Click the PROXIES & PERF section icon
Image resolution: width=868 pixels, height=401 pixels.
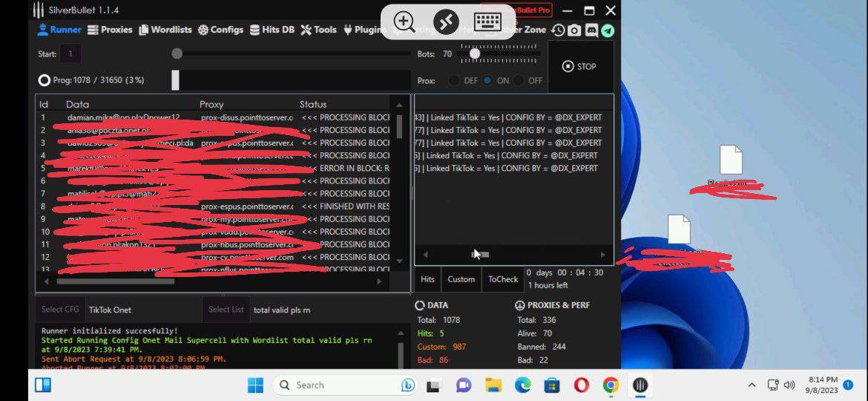pos(520,305)
